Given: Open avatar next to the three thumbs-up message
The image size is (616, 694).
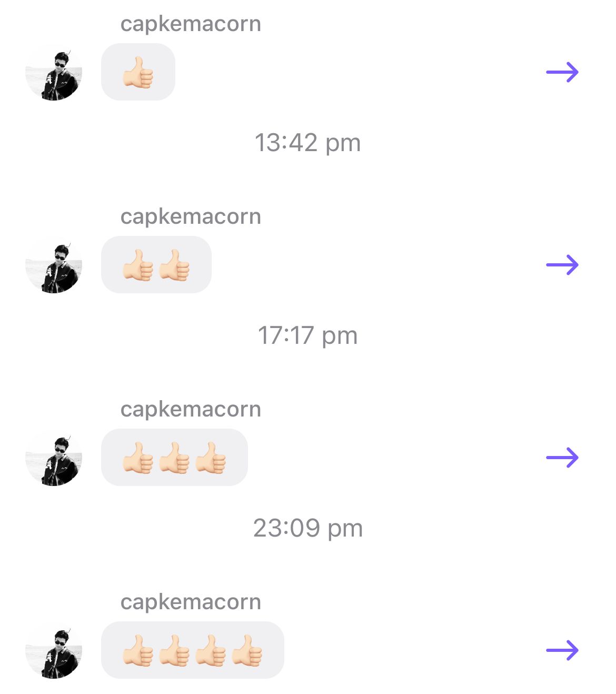Looking at the screenshot, I should [x=54, y=458].
